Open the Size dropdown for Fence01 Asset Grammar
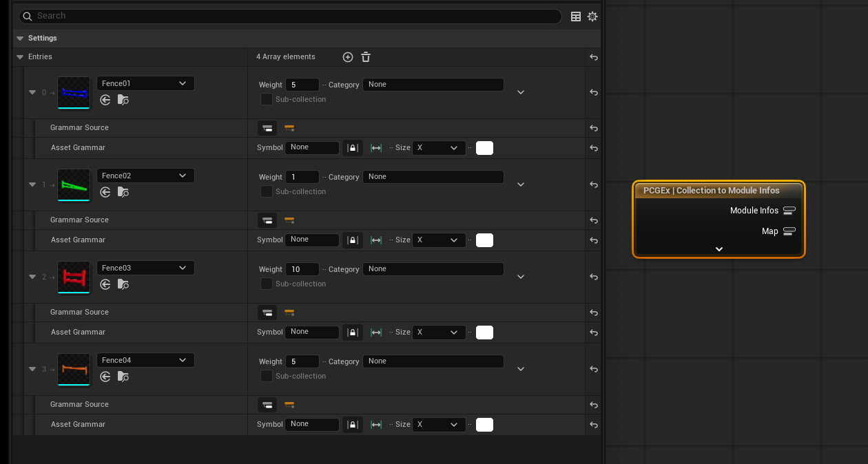 coord(438,148)
